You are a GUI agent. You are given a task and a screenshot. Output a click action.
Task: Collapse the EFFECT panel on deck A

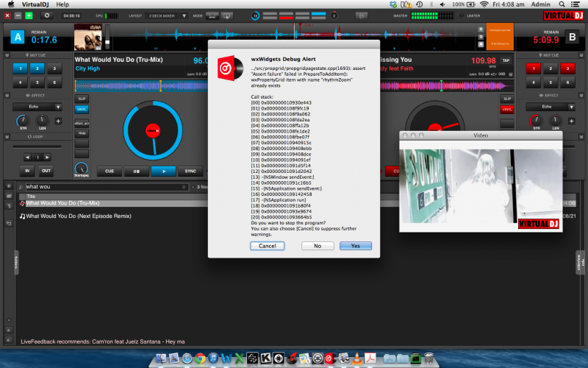pyautogui.click(x=7, y=96)
